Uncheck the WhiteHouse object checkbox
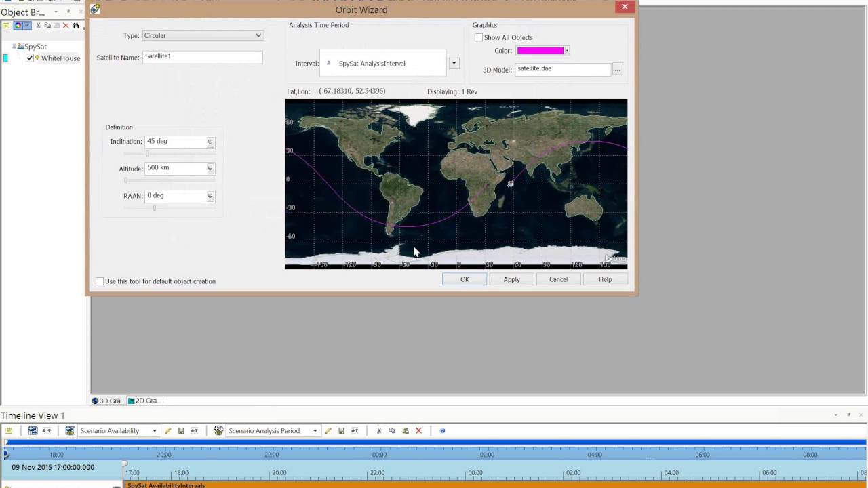Viewport: 868px width, 488px height. coord(29,58)
